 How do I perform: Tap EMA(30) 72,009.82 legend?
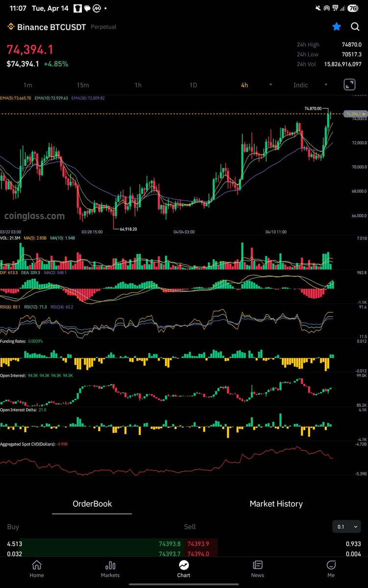[x=88, y=98]
